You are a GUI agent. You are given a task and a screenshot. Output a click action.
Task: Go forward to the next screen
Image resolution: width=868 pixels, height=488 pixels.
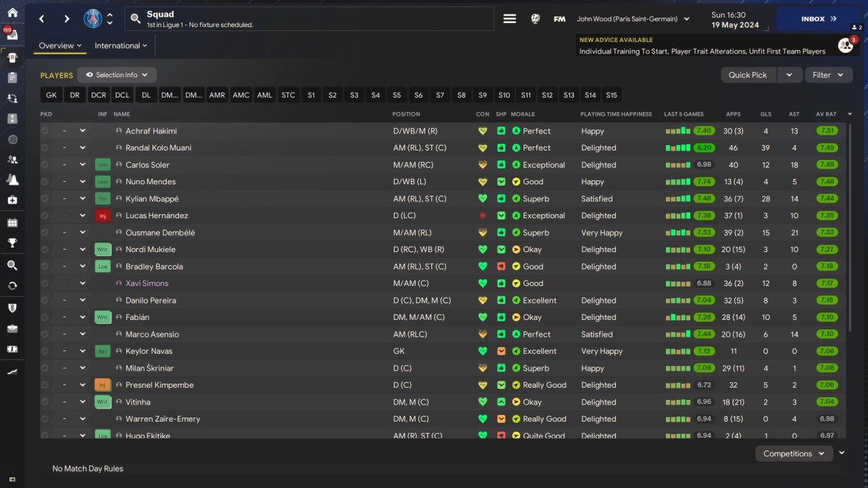tap(66, 19)
